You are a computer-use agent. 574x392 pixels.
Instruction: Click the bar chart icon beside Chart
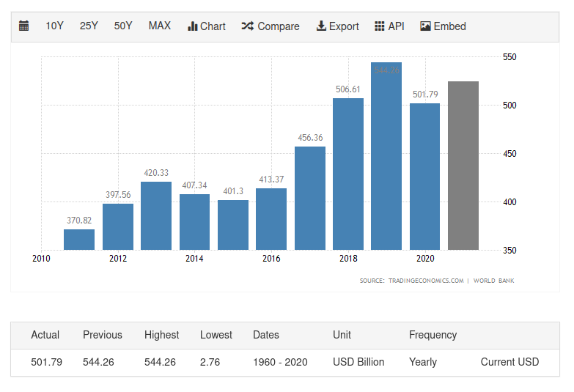click(193, 26)
